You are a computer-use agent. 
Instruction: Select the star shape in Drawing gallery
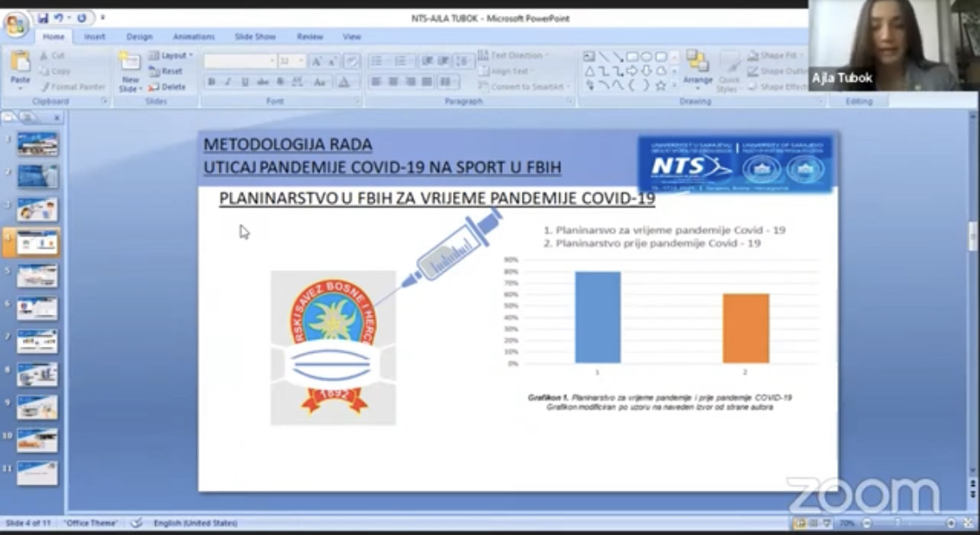[x=660, y=85]
